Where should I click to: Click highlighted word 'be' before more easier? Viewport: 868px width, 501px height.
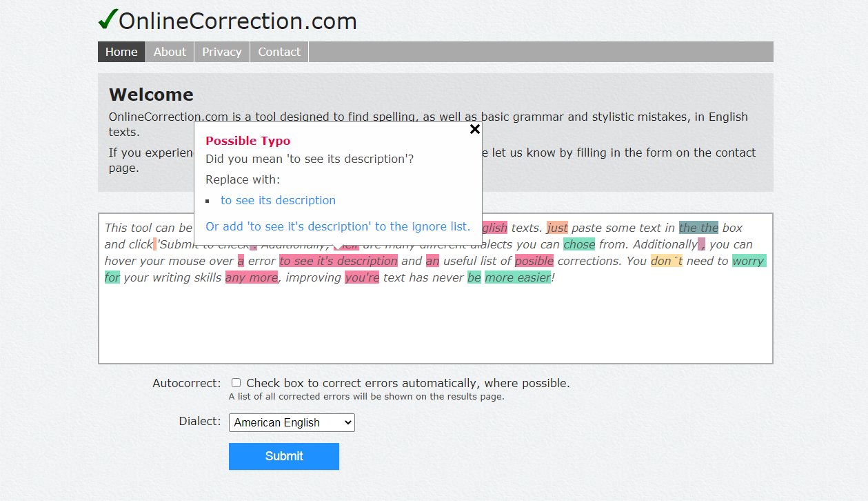[474, 277]
